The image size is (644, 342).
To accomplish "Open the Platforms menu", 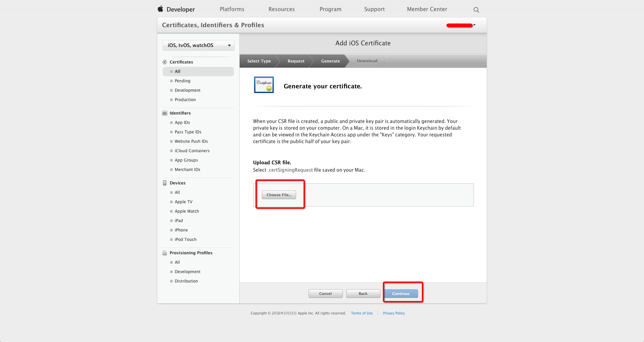I will tap(232, 9).
